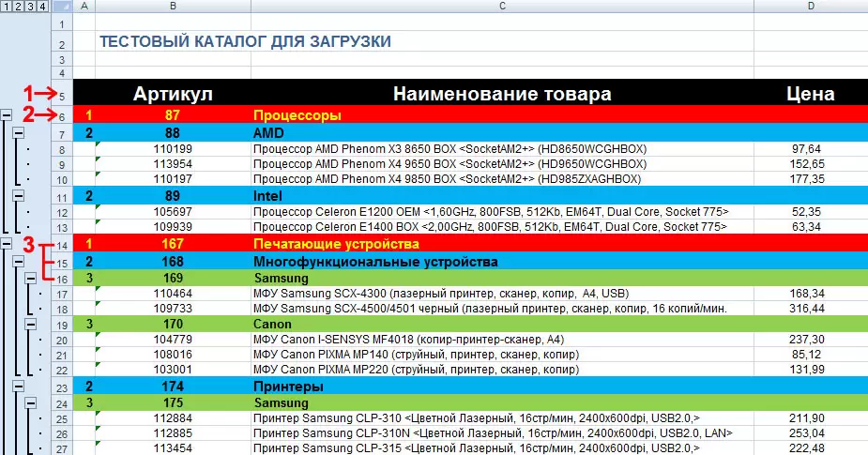Select column D header
Image resolution: width=868 pixels, height=455 pixels.
809,8
